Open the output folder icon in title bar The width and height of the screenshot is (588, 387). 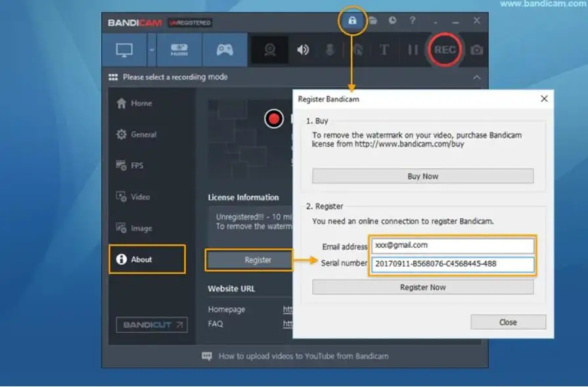373,20
